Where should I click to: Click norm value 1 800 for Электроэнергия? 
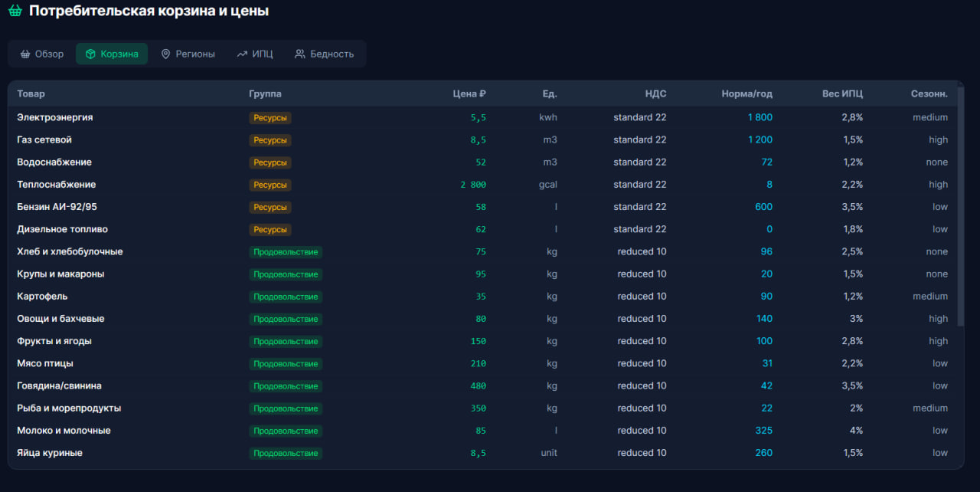[760, 118]
